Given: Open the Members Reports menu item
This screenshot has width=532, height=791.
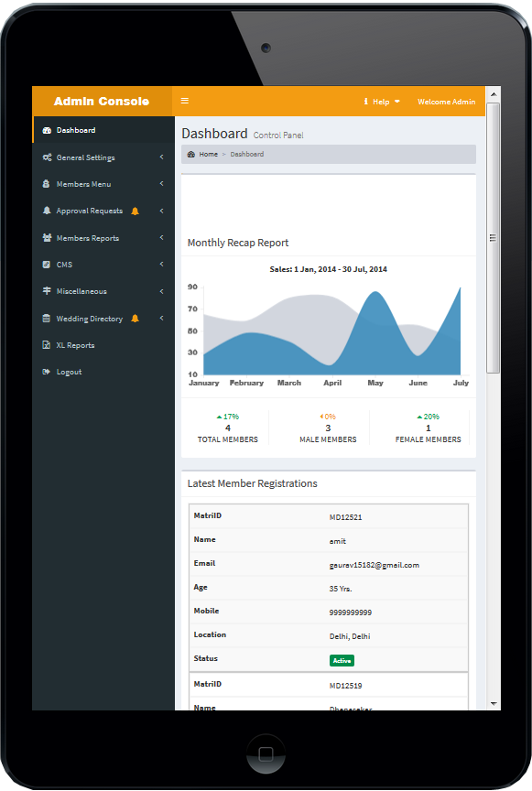Looking at the screenshot, I should [x=103, y=238].
